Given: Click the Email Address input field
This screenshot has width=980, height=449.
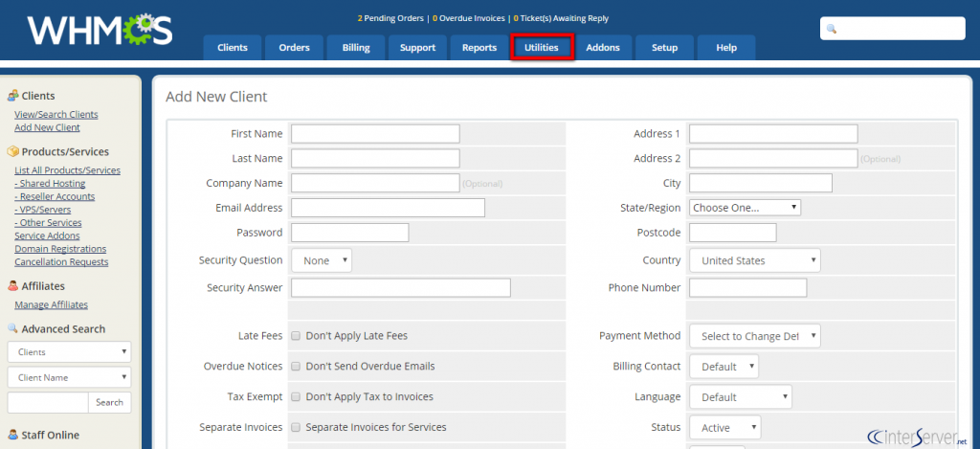Looking at the screenshot, I should [x=388, y=208].
